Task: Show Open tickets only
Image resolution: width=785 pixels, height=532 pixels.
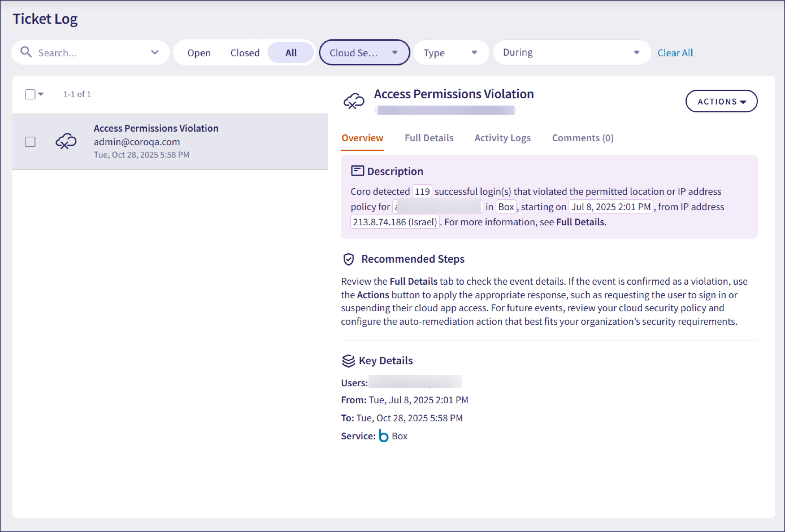Action: [199, 53]
